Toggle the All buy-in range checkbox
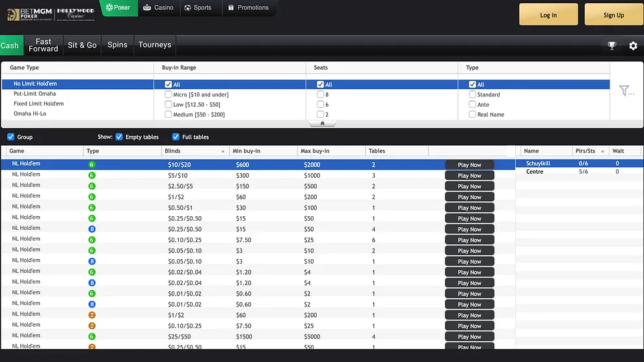This screenshot has width=644, height=362. (x=168, y=84)
